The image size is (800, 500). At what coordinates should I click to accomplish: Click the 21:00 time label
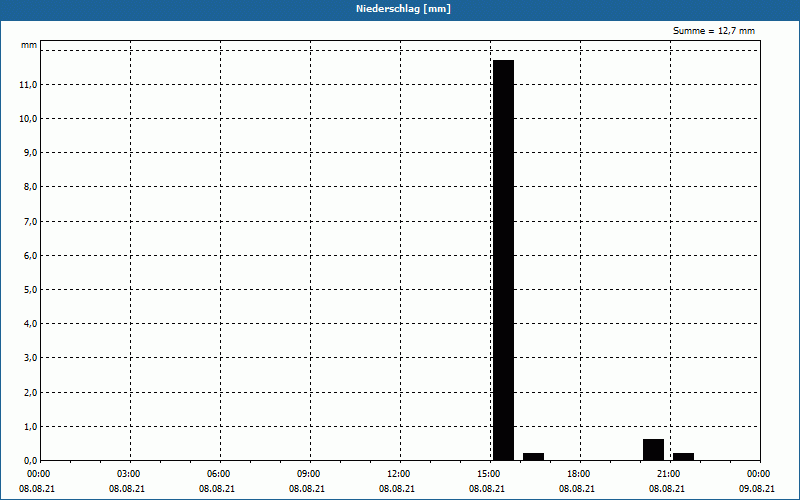click(668, 474)
